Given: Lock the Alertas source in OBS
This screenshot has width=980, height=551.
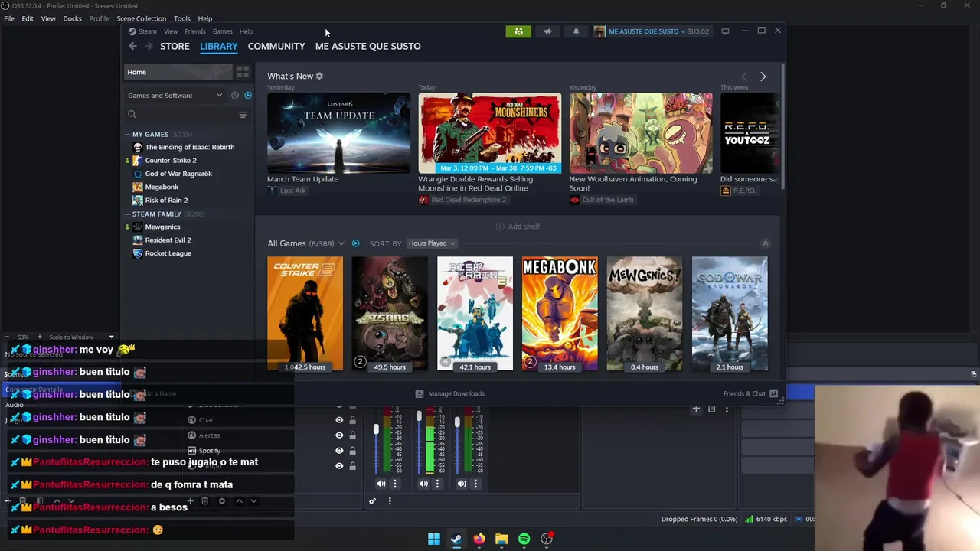Looking at the screenshot, I should (x=352, y=435).
